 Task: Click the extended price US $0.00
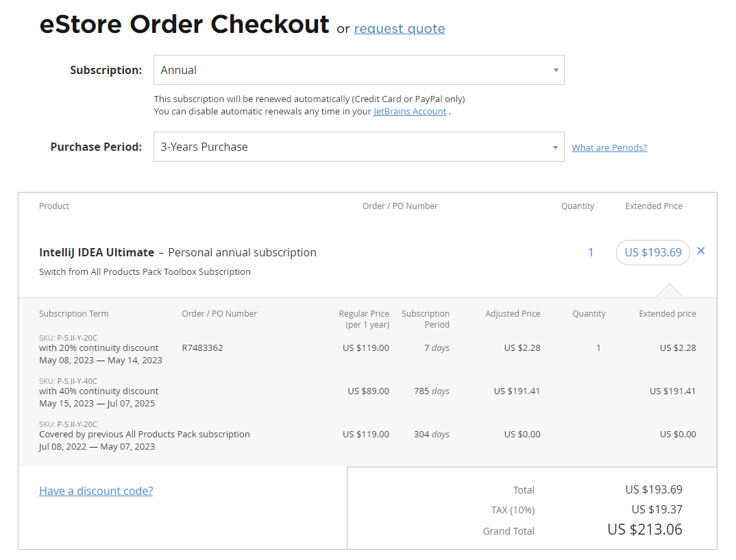point(678,434)
